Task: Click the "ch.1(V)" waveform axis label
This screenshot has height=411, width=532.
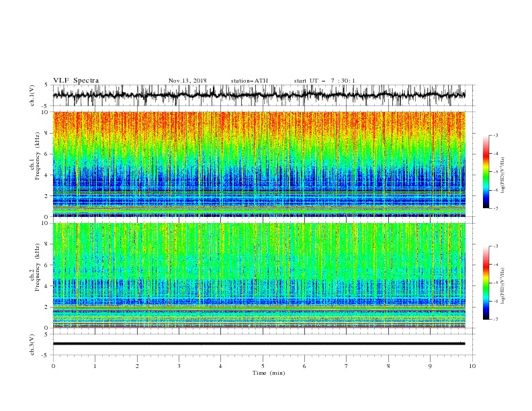Action: coord(32,95)
